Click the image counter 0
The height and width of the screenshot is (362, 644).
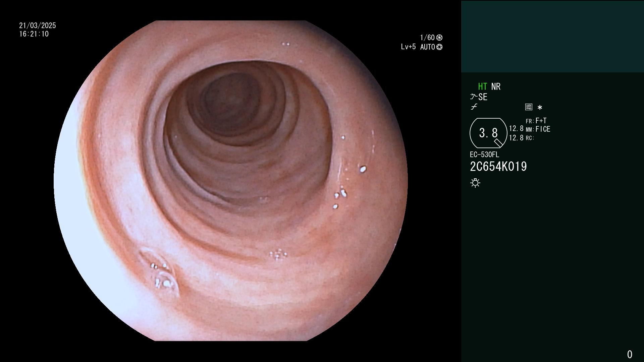[630, 354]
